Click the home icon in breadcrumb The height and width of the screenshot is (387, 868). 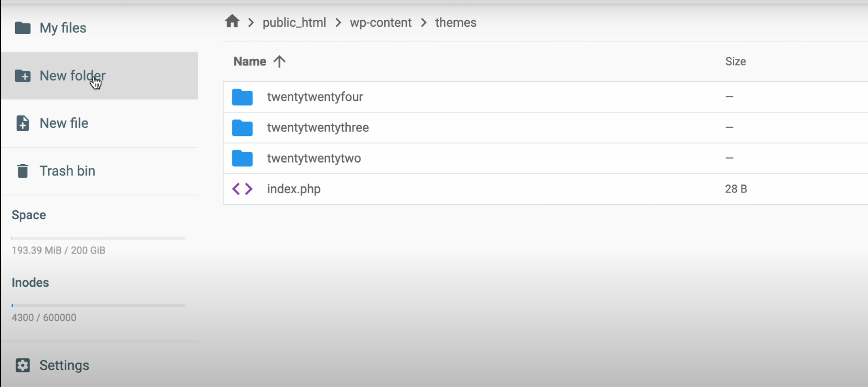[x=232, y=22]
